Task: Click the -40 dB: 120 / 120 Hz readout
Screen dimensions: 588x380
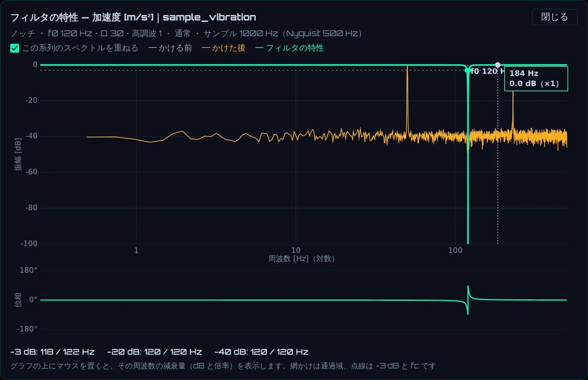Action: pyautogui.click(x=262, y=352)
